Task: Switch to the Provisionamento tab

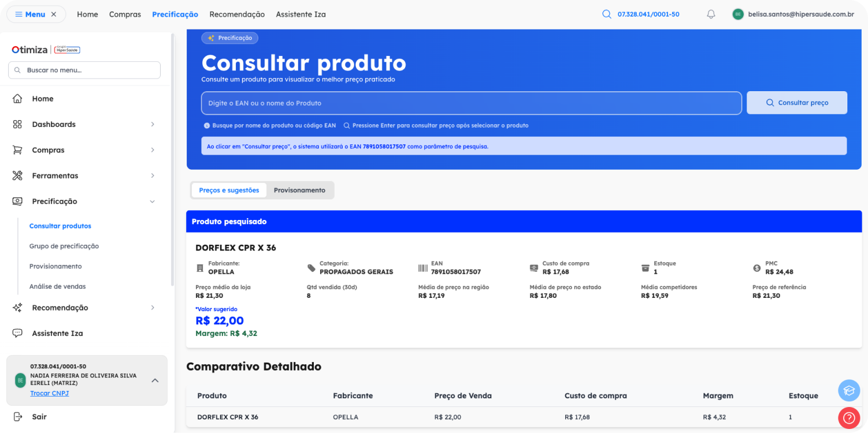Action: point(300,190)
